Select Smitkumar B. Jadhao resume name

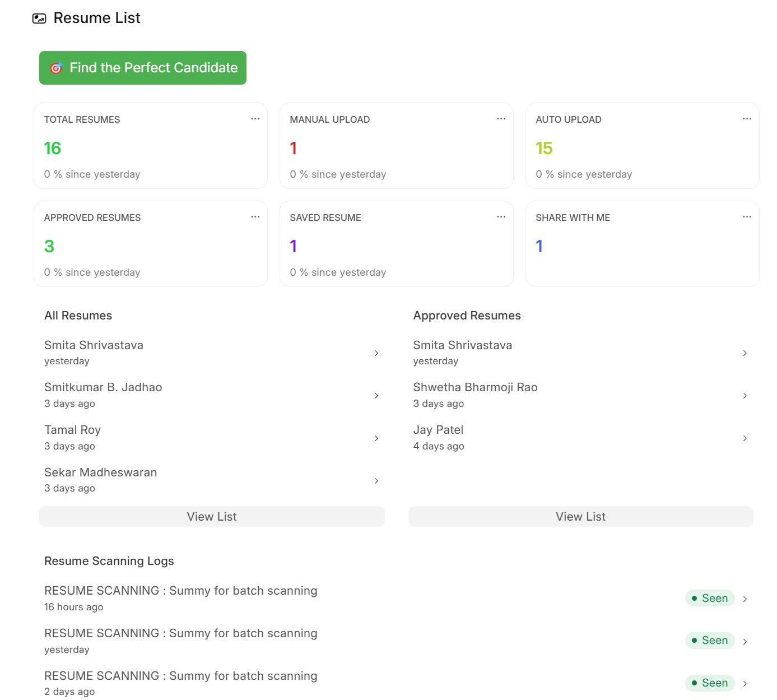(x=103, y=387)
